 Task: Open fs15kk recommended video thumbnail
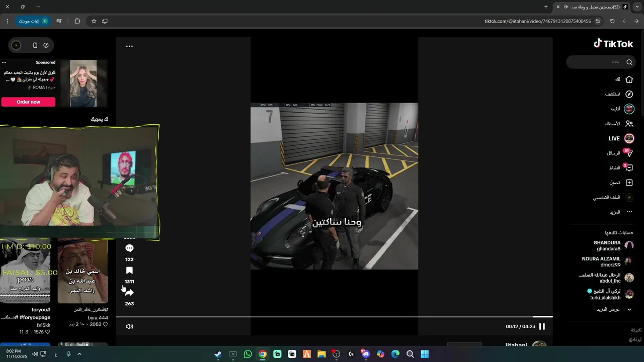tap(25, 271)
